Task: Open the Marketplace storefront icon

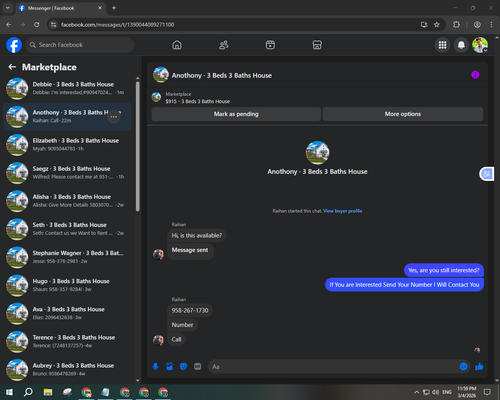Action: click(317, 45)
